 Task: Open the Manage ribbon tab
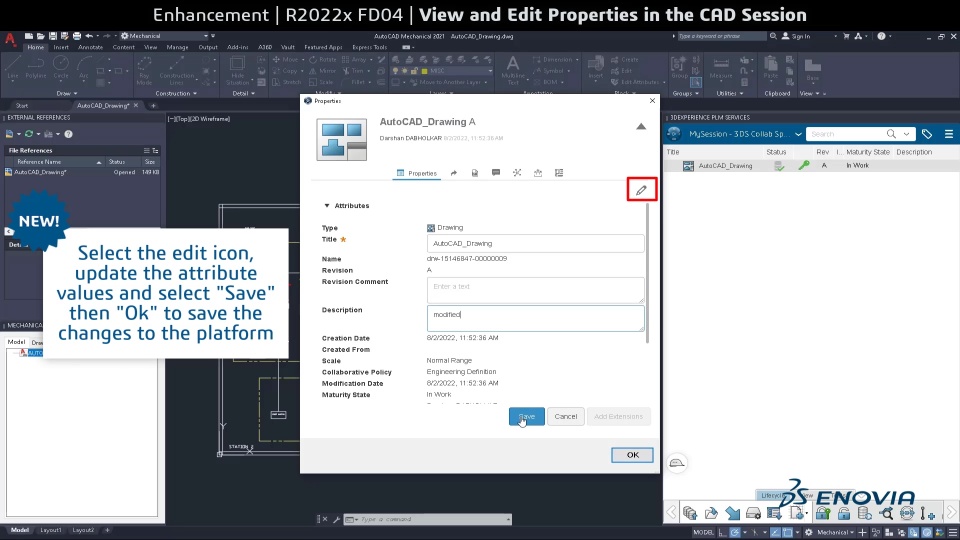pyautogui.click(x=178, y=47)
